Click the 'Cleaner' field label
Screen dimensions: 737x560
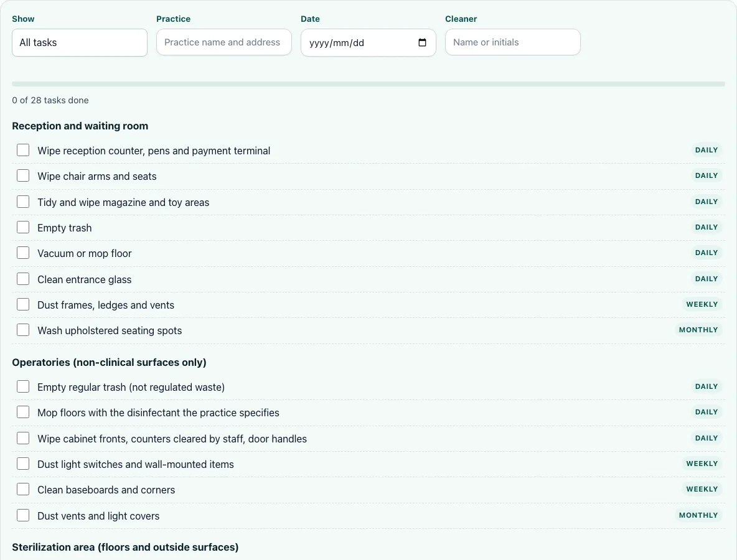coord(461,19)
